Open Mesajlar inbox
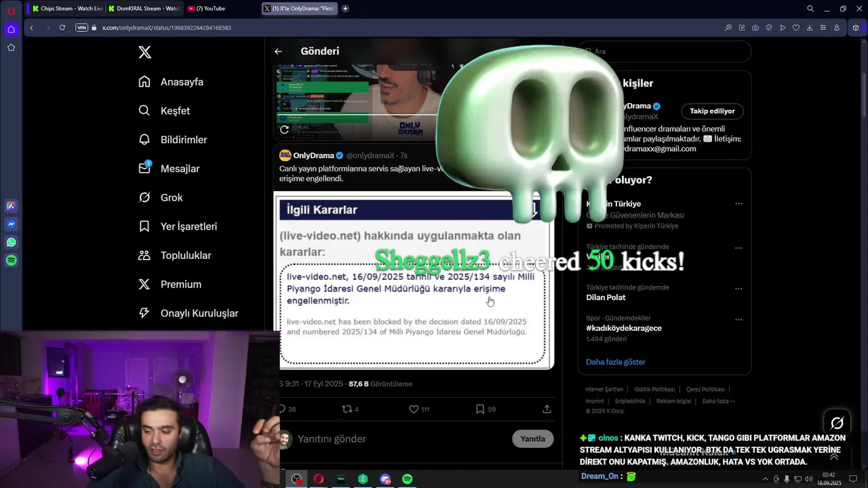This screenshot has height=488, width=868. (x=169, y=168)
